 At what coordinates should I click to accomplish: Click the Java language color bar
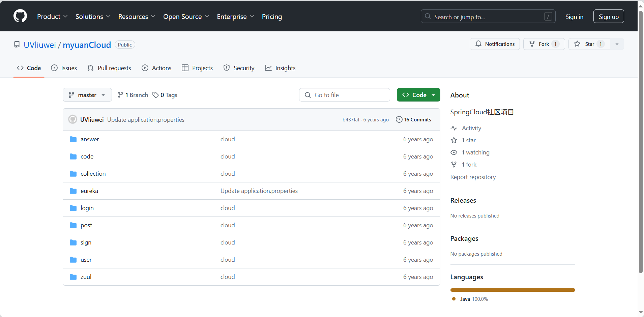pos(513,290)
